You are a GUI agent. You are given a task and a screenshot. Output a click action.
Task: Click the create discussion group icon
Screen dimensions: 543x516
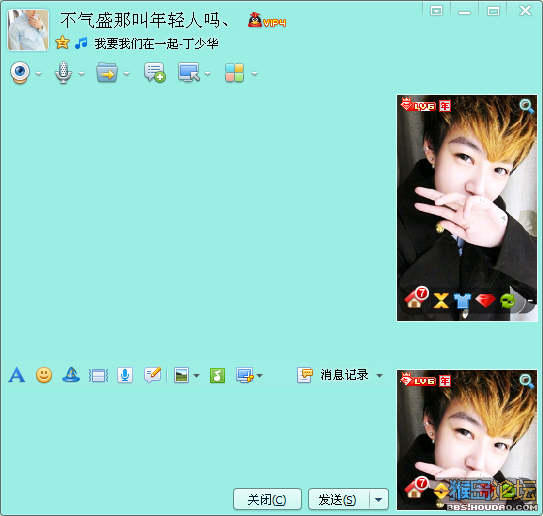coord(155,72)
